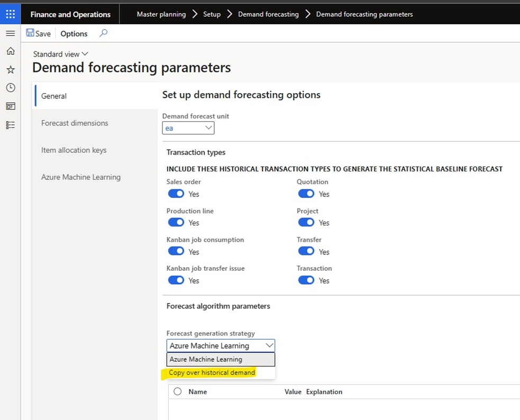
Task: Open Forecast generation strategy combo box
Action: point(221,346)
